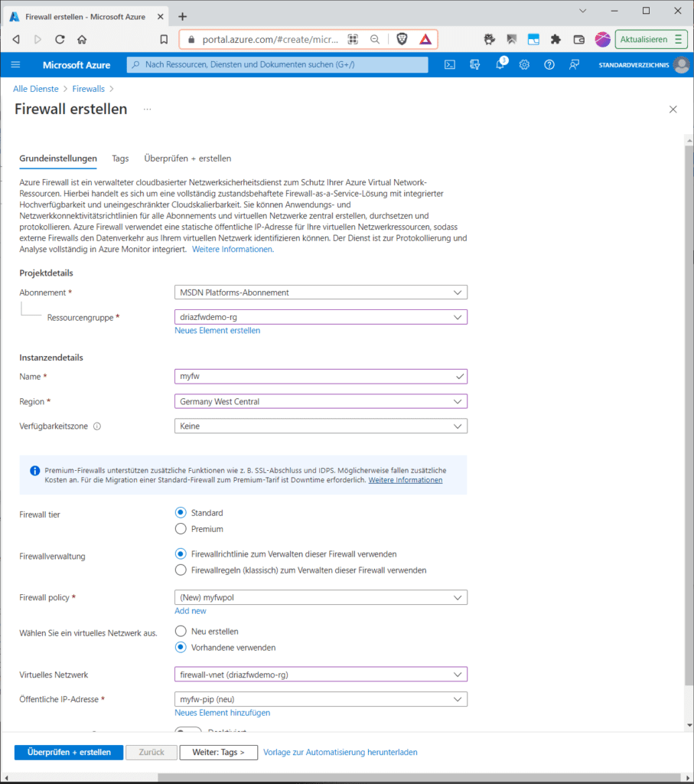The height and width of the screenshot is (784, 694).
Task: Select the Premium firewall tier
Action: coord(181,528)
